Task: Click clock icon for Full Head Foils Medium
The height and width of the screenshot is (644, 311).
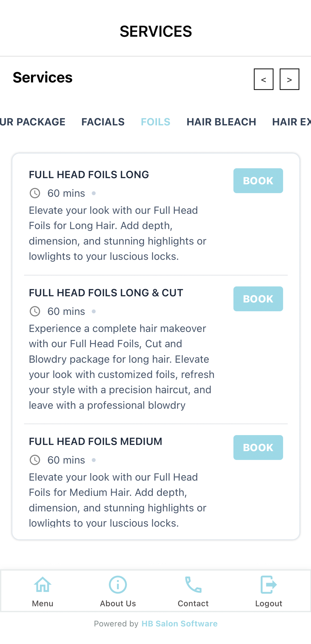Action: pyautogui.click(x=35, y=460)
